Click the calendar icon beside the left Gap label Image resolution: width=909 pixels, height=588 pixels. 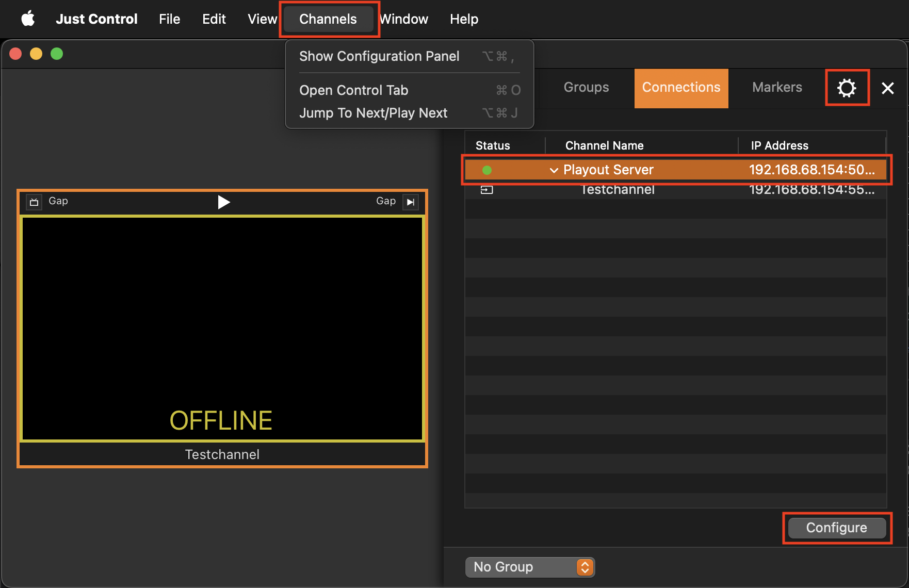34,202
